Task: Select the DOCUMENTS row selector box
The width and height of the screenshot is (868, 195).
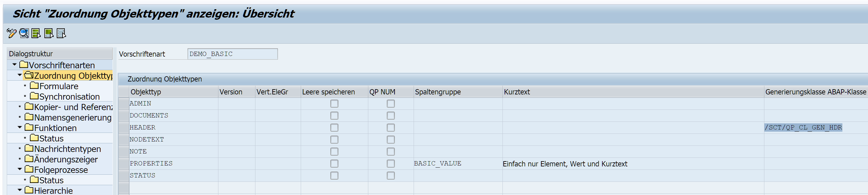Action: click(124, 116)
